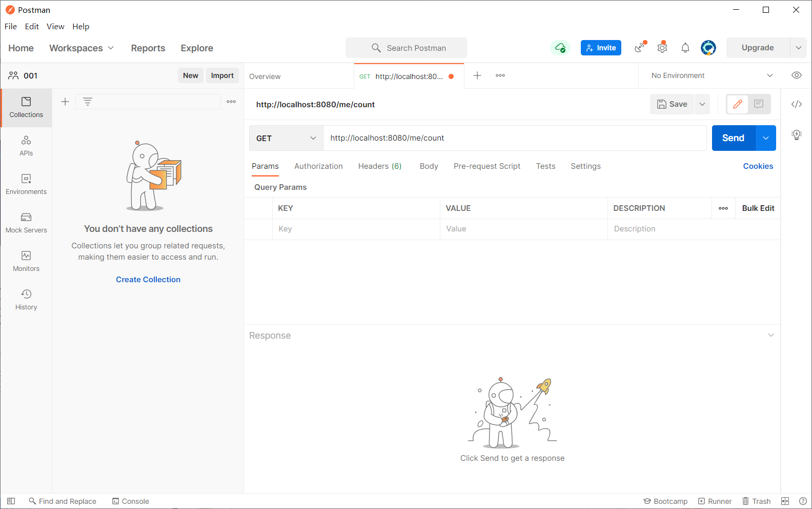Open the APIs sidebar panel
812x509 pixels.
(x=26, y=146)
